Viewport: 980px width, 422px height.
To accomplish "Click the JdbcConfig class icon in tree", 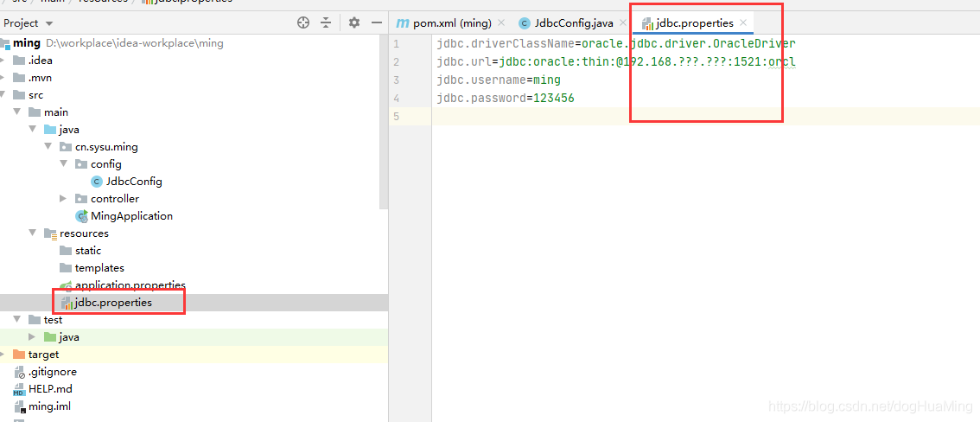I will click(x=96, y=182).
